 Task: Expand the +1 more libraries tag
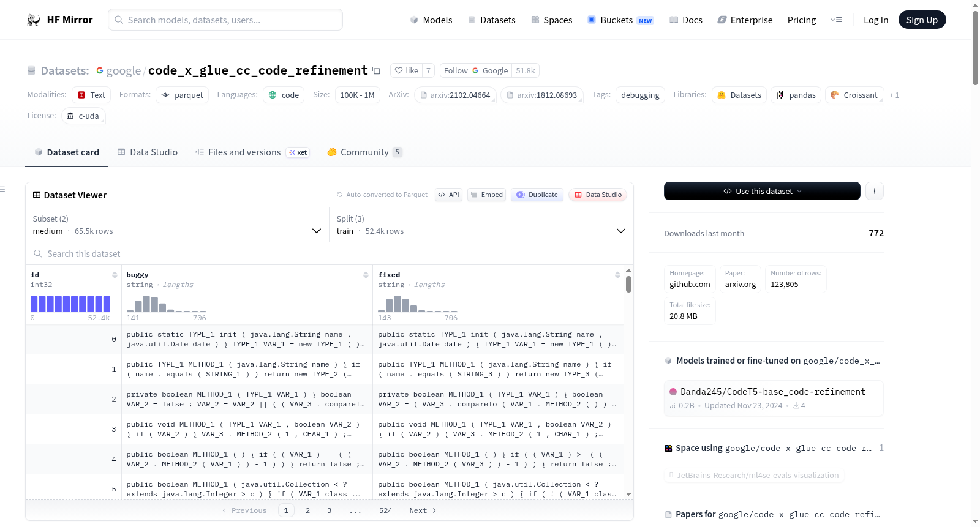point(894,95)
